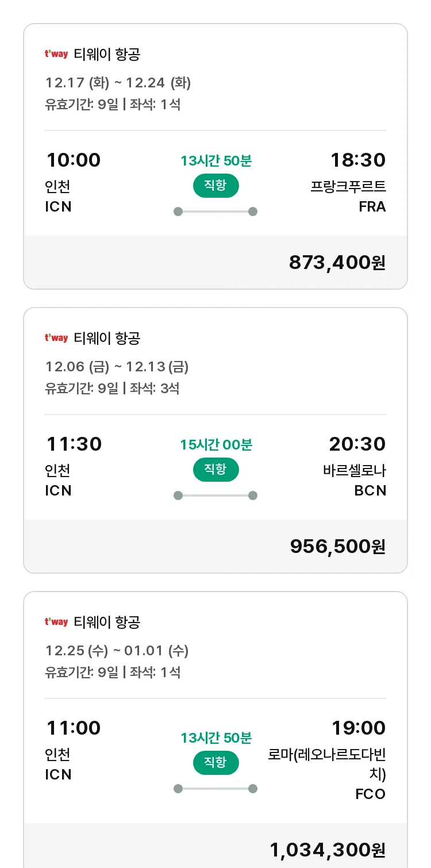Image resolution: width=431 pixels, height=868 pixels.
Task: Tap the 프랑크푸르트 FRA destination
Action: (x=348, y=197)
